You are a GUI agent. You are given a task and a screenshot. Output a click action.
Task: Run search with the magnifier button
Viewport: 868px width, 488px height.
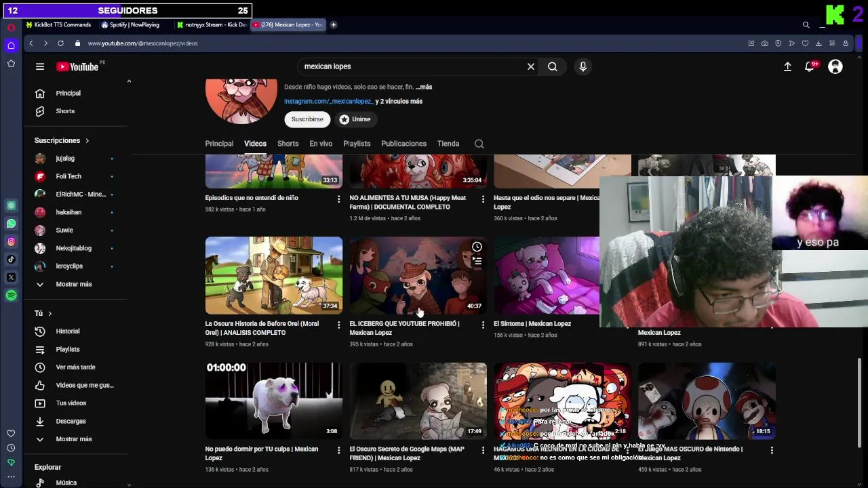pyautogui.click(x=553, y=66)
